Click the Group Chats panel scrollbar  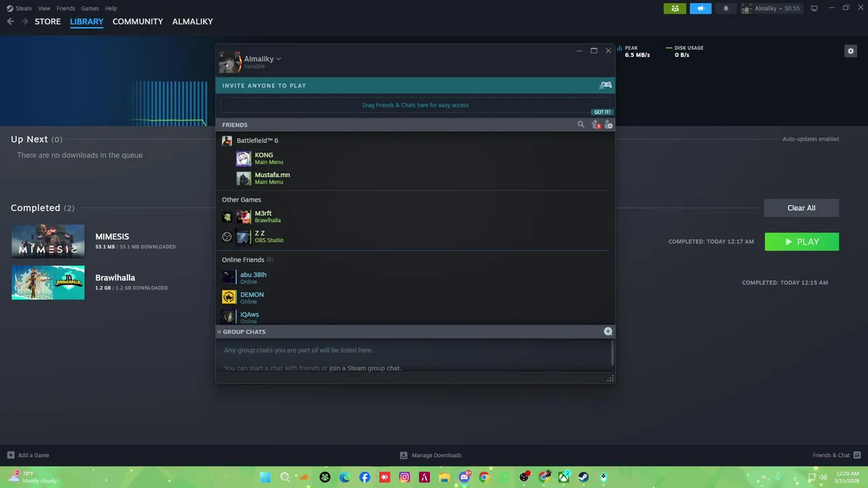[612, 352]
